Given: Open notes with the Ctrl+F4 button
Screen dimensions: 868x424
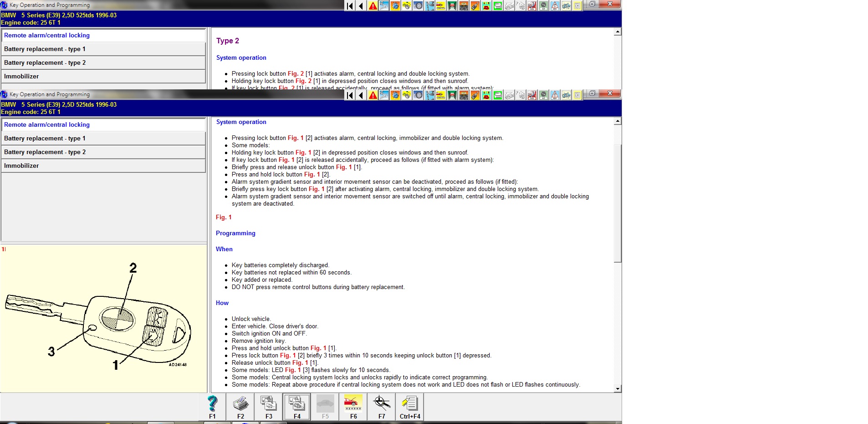Looking at the screenshot, I should (410, 406).
